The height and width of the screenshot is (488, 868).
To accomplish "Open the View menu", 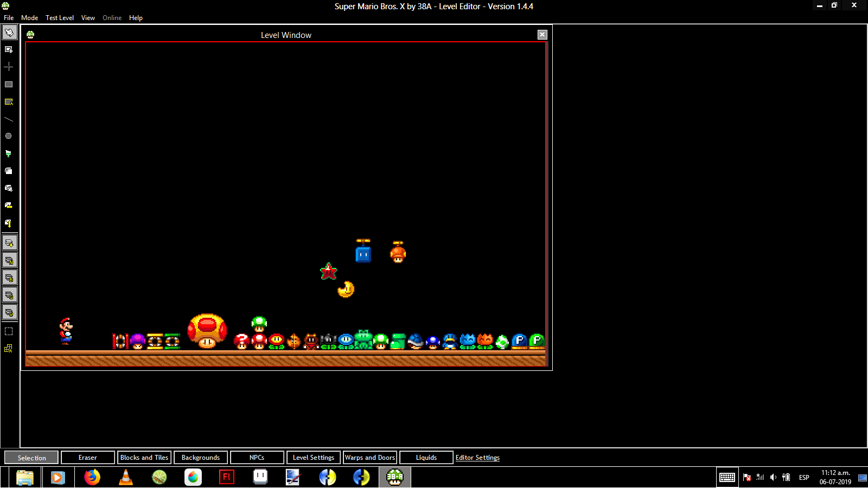I will click(x=88, y=18).
